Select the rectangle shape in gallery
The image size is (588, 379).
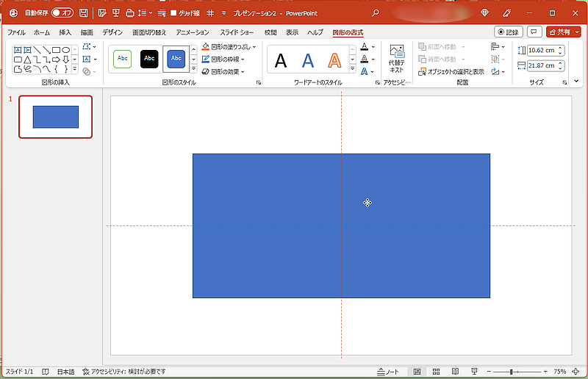tap(57, 50)
